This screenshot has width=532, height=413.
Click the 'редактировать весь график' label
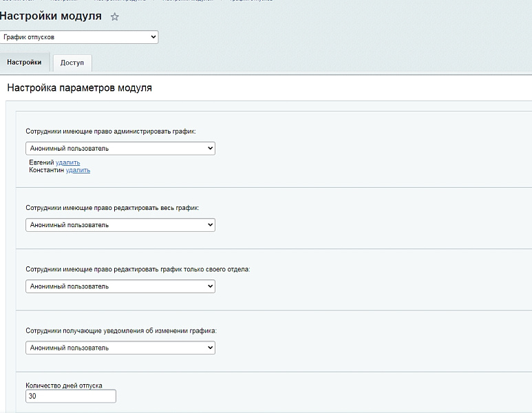pos(112,207)
